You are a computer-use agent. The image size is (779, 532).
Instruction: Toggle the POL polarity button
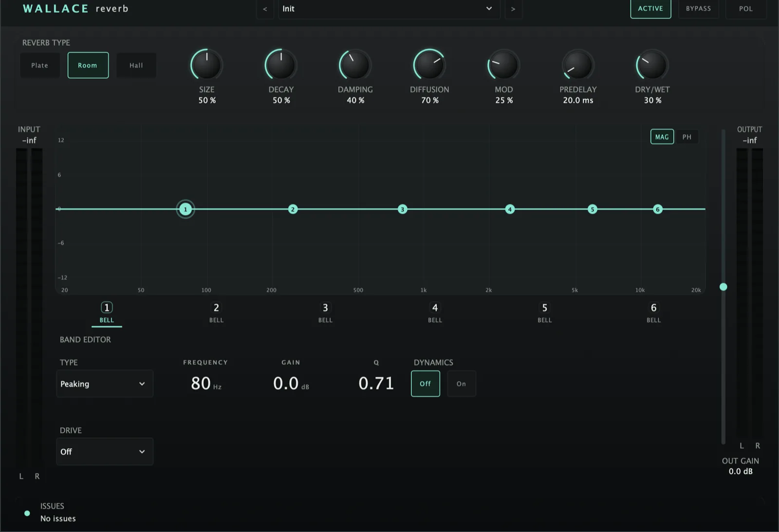click(745, 9)
